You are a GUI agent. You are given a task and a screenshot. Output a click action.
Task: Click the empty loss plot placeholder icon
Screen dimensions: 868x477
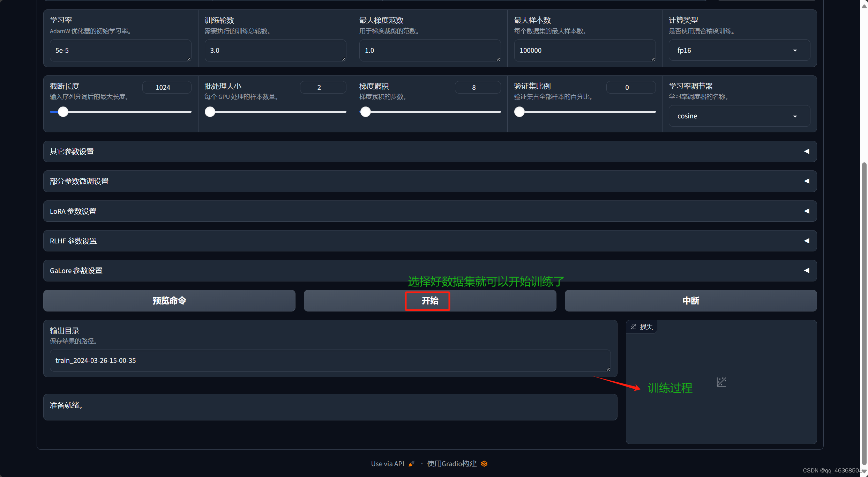point(721,382)
